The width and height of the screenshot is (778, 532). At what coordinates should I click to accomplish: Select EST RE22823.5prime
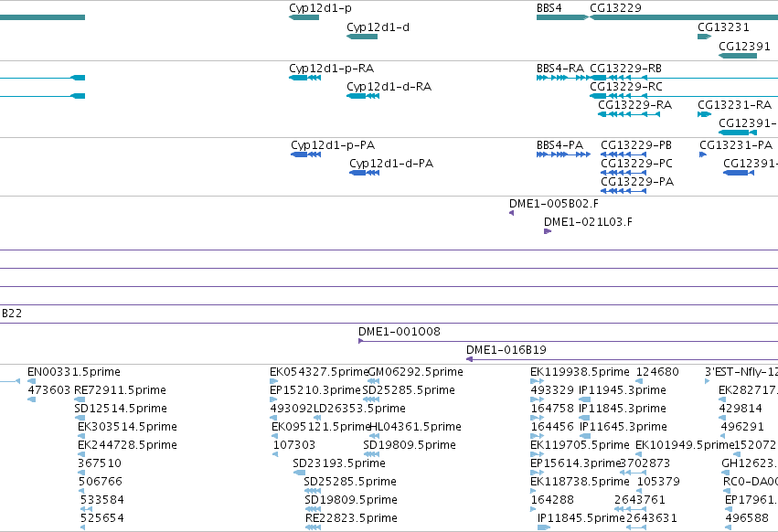(351, 518)
